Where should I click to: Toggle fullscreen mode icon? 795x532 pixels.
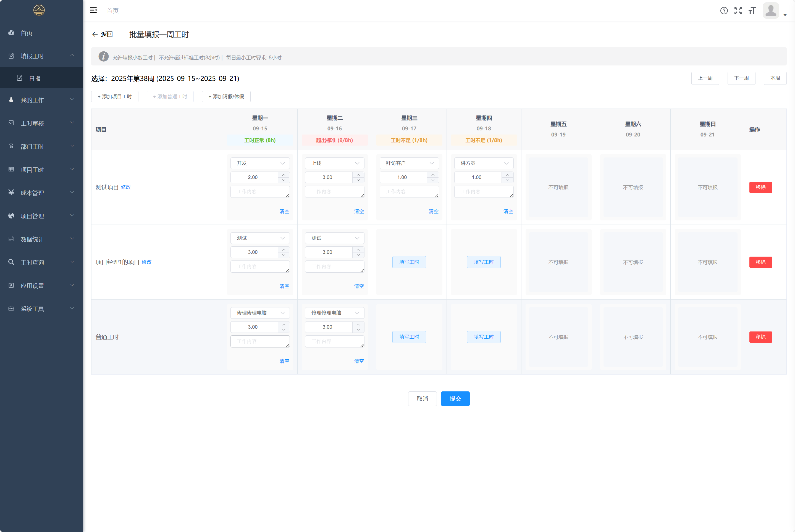tap(738, 10)
